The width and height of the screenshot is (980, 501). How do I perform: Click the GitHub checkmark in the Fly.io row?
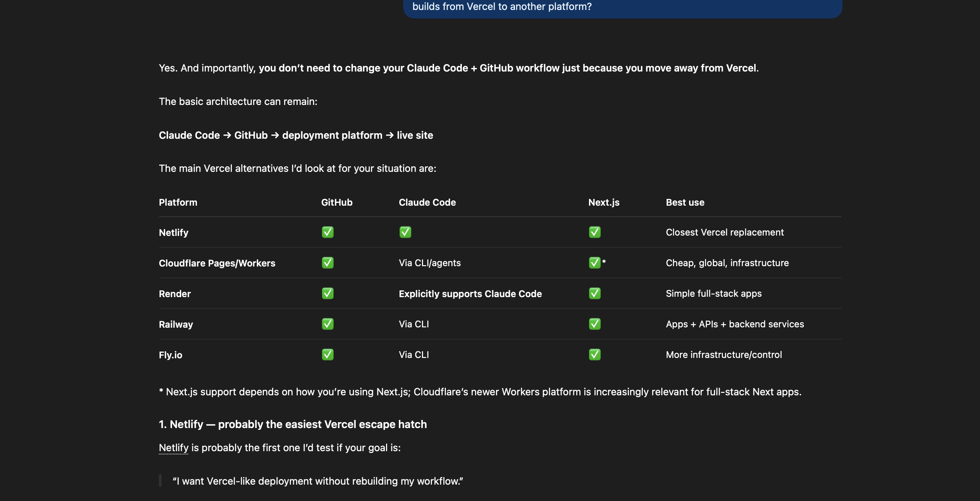(328, 355)
